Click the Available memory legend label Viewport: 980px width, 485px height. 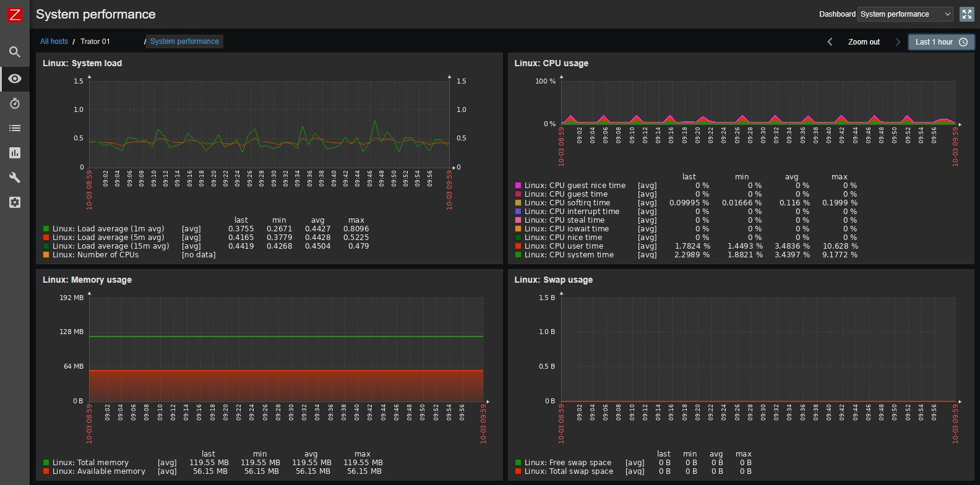pyautogui.click(x=99, y=471)
